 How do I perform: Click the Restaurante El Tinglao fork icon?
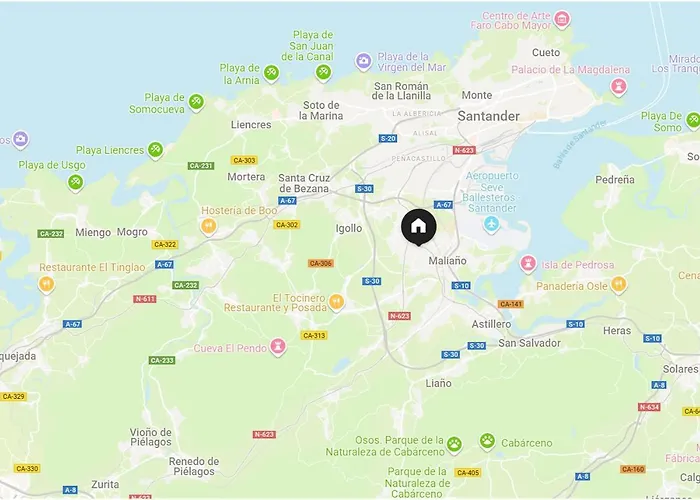(46, 284)
